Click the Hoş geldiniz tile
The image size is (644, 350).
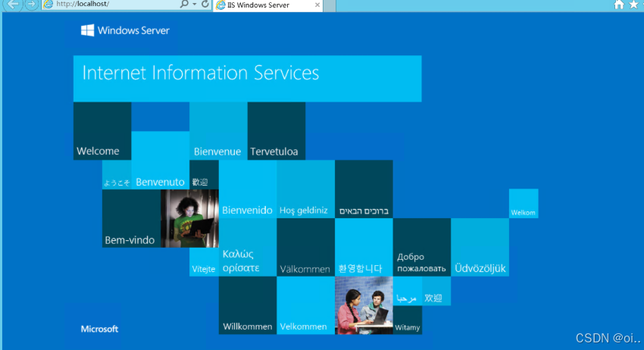305,189
